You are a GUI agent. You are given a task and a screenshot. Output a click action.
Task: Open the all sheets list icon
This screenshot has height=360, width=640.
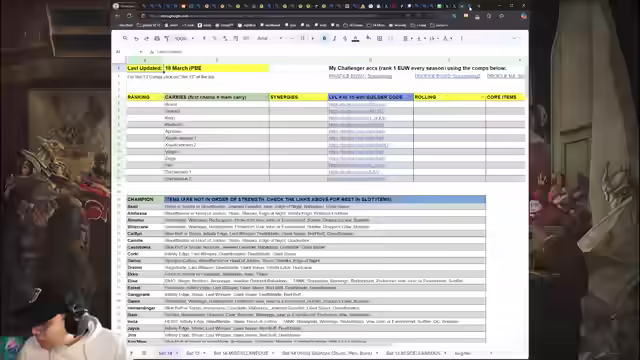point(144,353)
